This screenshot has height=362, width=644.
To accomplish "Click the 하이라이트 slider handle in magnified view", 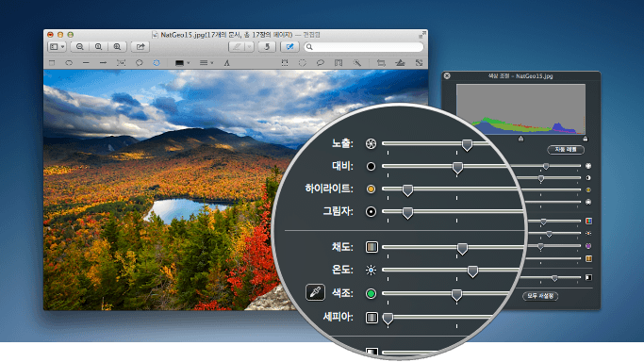I will click(x=407, y=190).
